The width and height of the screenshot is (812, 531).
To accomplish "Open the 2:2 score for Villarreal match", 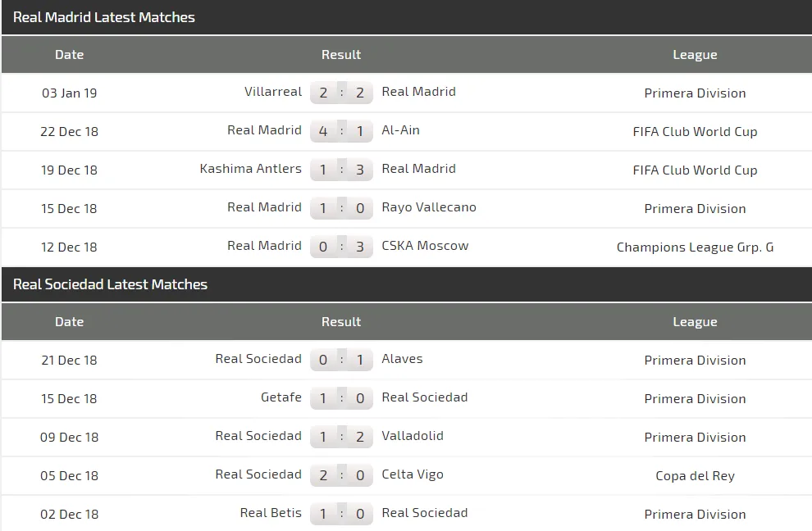I will (341, 93).
